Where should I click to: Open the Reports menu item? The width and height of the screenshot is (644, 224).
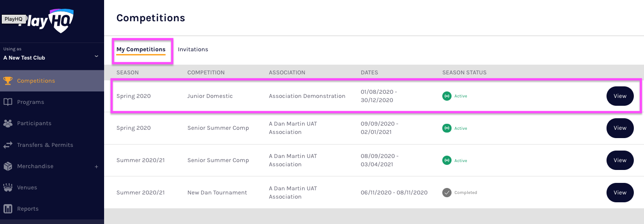[x=28, y=209]
